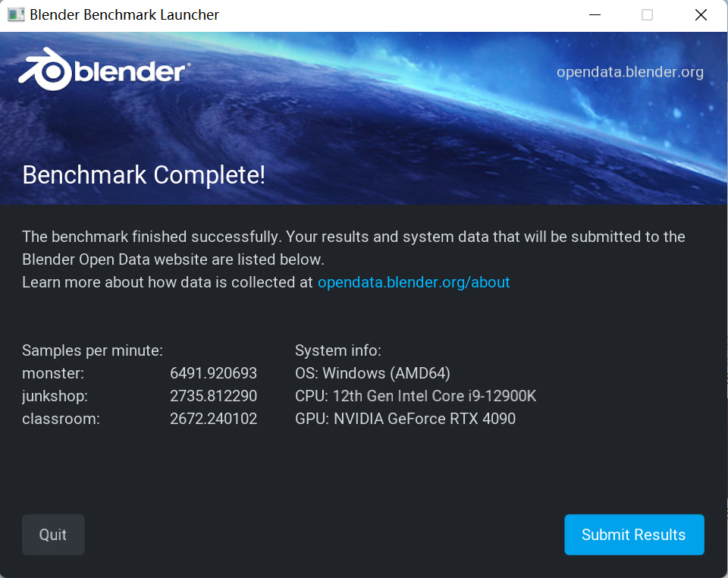Click the Blender Benchmark Launcher window title

click(124, 15)
